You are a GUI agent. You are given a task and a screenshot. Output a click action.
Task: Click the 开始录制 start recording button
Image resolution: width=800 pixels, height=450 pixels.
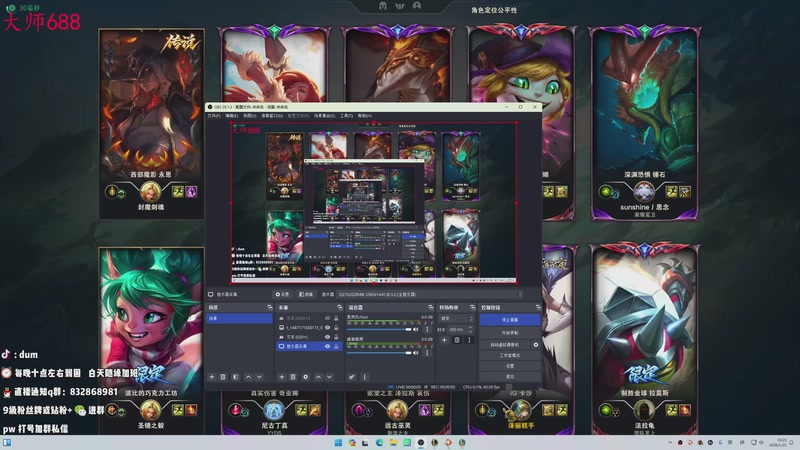click(509, 332)
